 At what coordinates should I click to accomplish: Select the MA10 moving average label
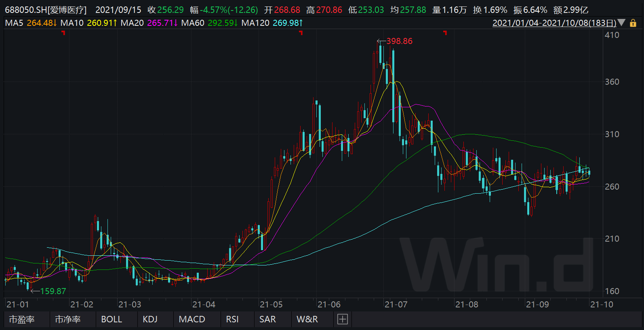(x=72, y=23)
